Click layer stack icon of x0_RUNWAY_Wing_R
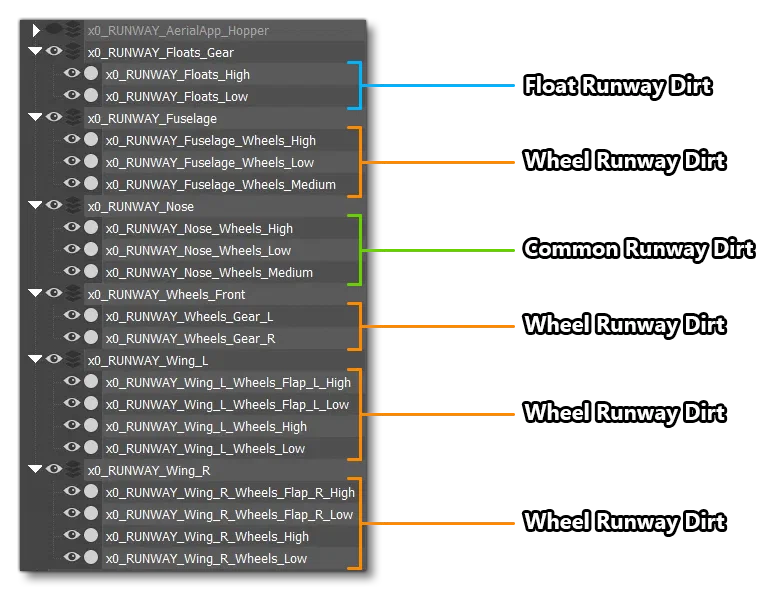The width and height of the screenshot is (772, 591). 73,469
